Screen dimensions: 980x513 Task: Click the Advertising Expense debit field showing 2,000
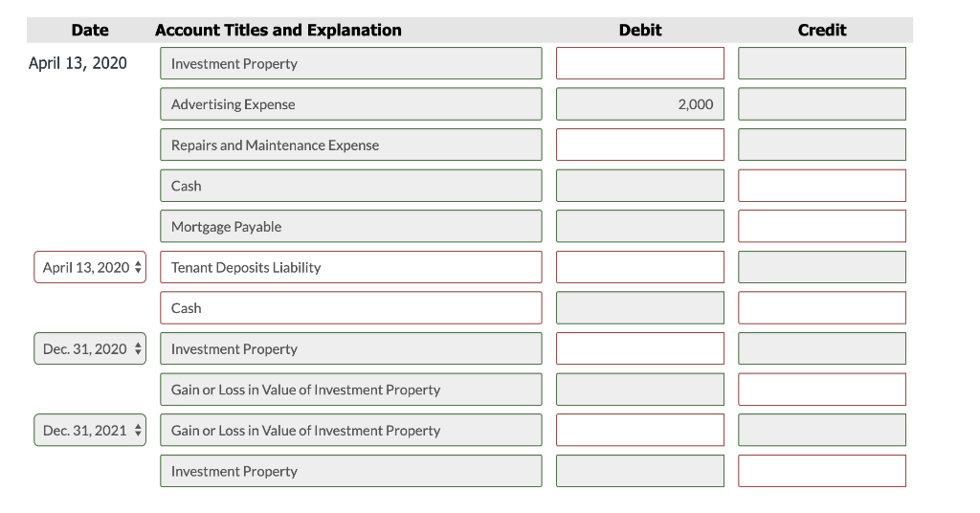pos(640,104)
